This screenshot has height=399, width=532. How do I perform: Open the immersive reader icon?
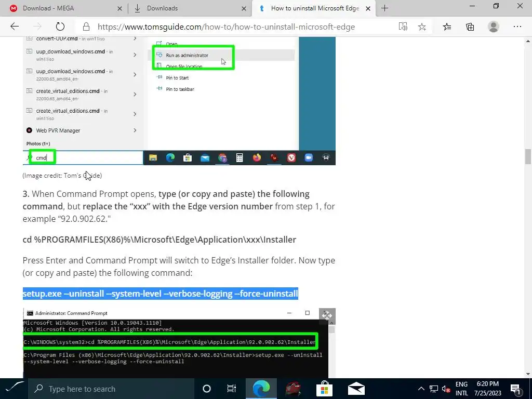[403, 26]
